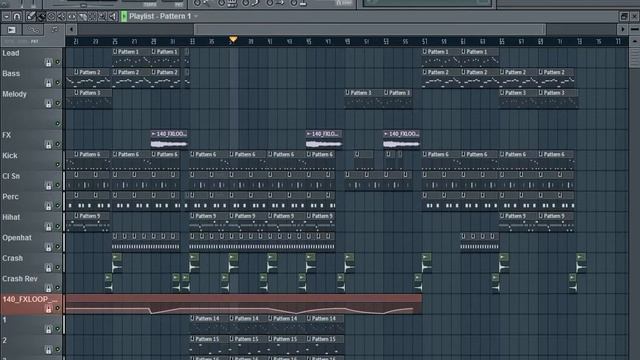
Task: Select the Openhat track name
Action: click(17, 238)
